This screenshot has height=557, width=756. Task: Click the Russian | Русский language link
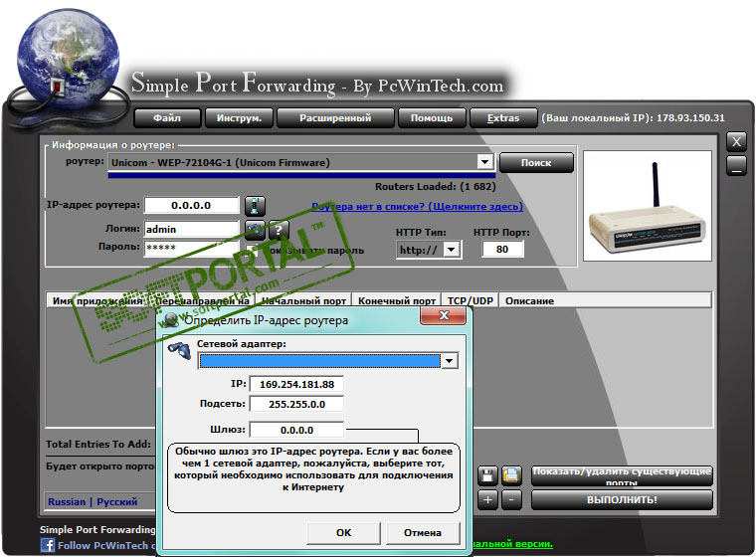pyautogui.click(x=93, y=501)
